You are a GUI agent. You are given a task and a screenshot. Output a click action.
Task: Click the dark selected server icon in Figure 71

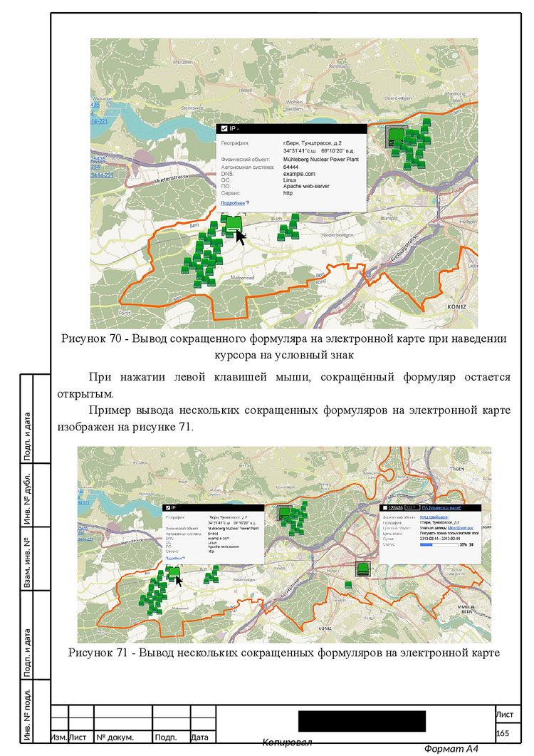364,569
